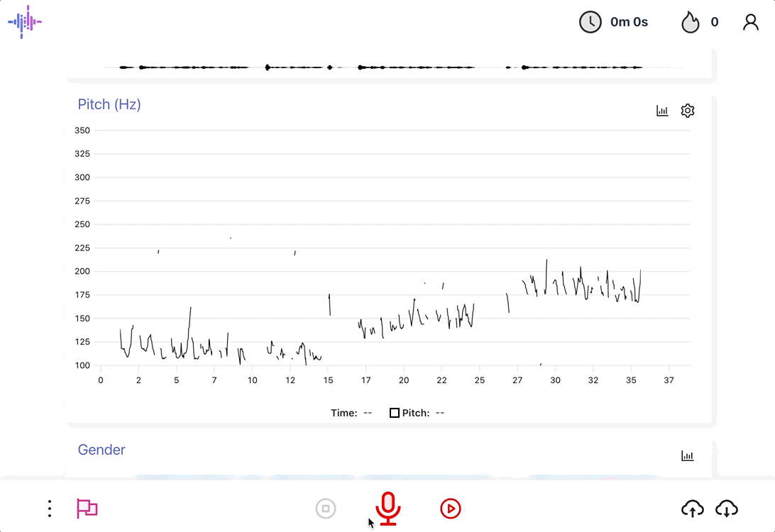Open Pitch panel settings gear

[x=687, y=111]
